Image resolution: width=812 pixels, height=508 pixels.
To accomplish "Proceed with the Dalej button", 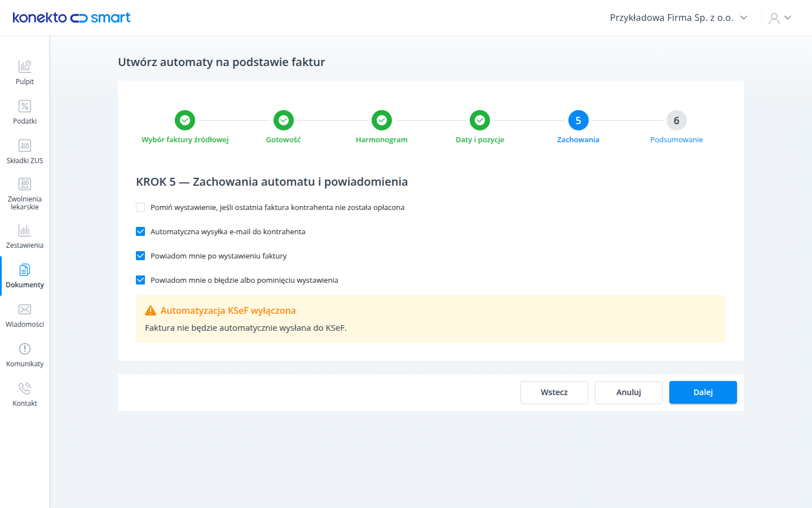I will (x=703, y=392).
